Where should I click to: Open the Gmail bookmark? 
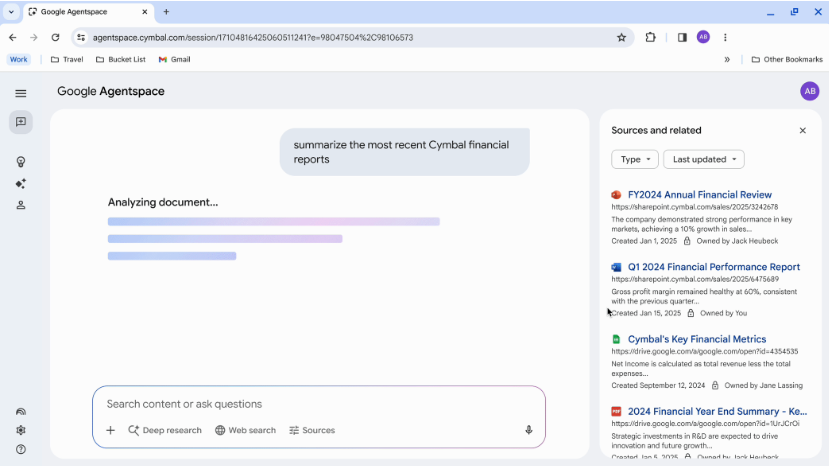point(174,59)
